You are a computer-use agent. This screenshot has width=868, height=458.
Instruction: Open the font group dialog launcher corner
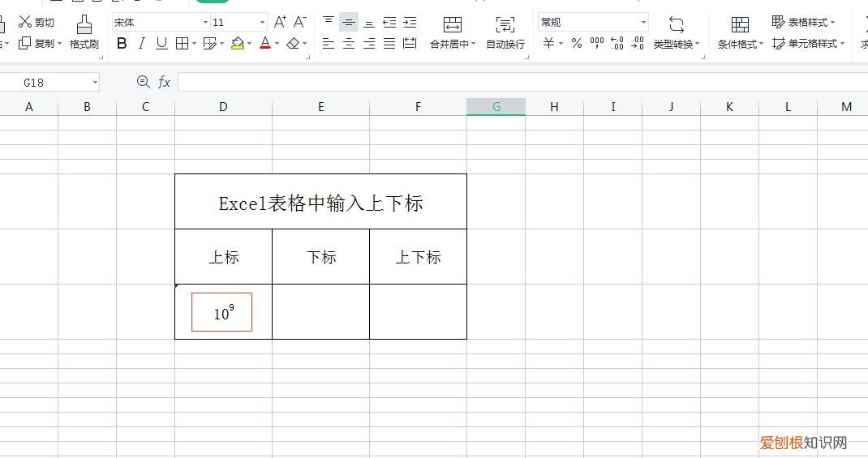[307, 57]
